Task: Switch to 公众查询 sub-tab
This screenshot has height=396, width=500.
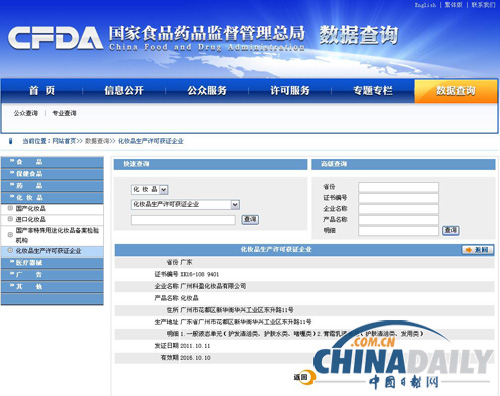Action: tap(26, 113)
